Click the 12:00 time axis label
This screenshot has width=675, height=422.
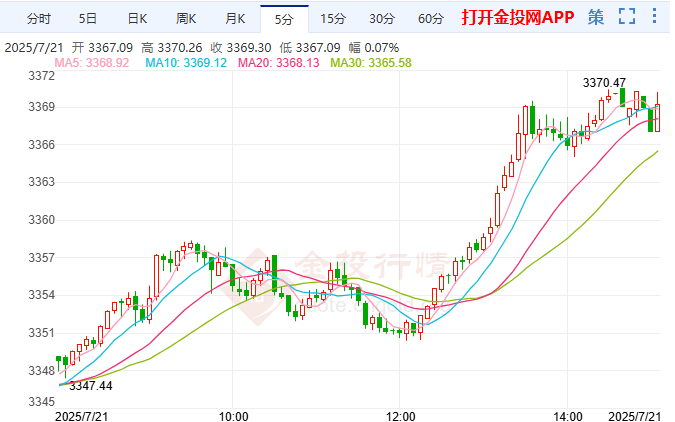401,416
